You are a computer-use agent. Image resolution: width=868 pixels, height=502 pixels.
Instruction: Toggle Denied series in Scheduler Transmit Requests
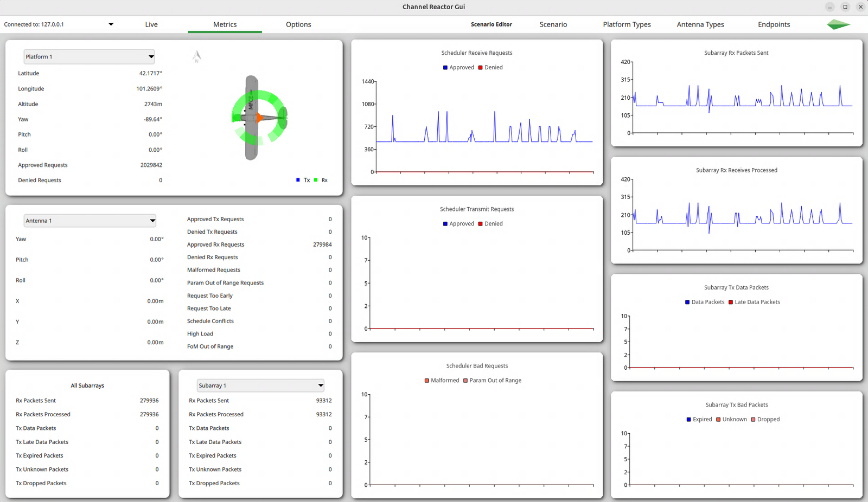490,224
